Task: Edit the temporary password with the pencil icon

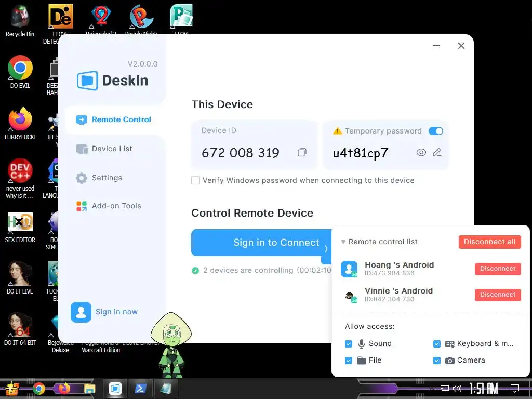Action: (437, 152)
